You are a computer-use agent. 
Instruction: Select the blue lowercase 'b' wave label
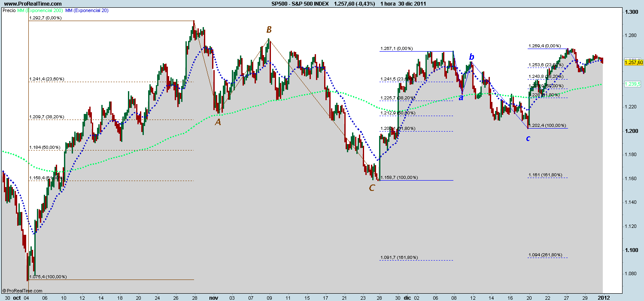pyautogui.click(x=471, y=57)
